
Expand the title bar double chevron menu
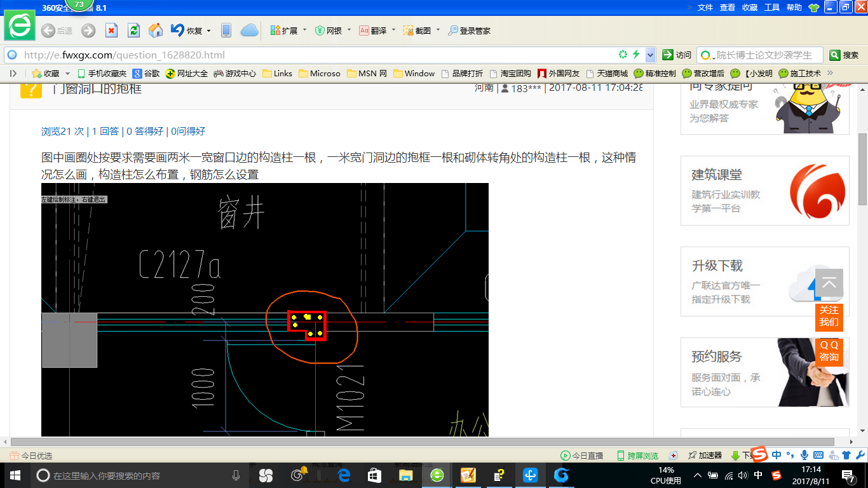point(689,8)
